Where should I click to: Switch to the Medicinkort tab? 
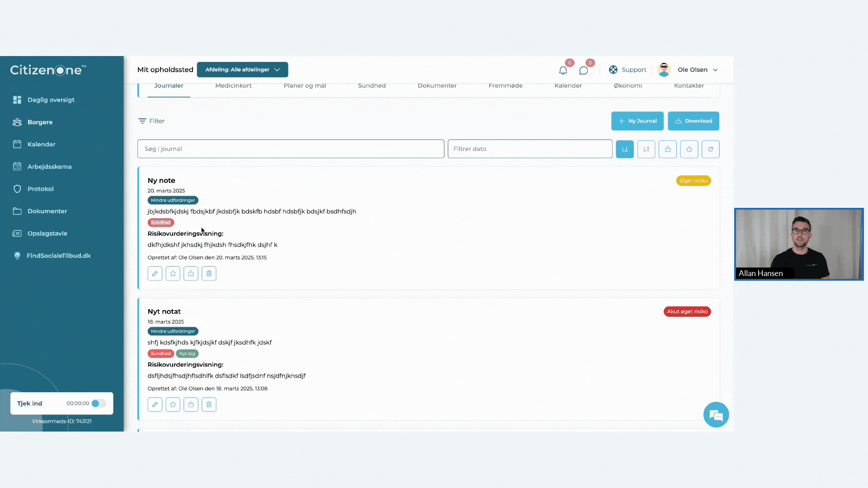233,86
